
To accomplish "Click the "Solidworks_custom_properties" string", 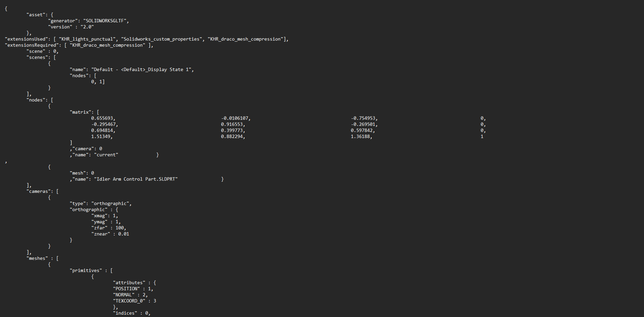I will tap(161, 39).
